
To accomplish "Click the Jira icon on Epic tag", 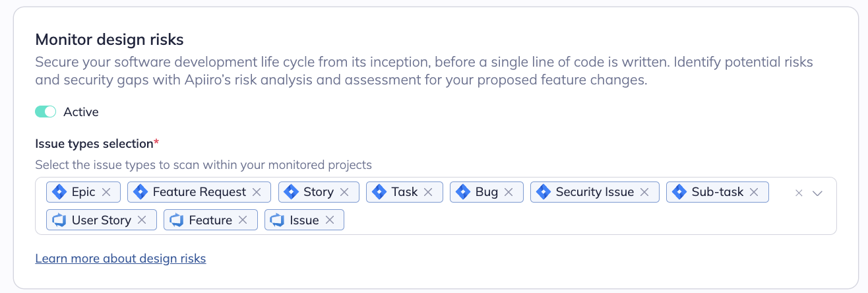I will pos(59,192).
